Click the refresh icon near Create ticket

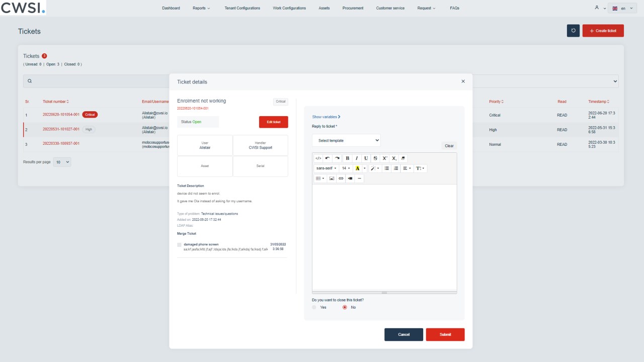click(573, 31)
